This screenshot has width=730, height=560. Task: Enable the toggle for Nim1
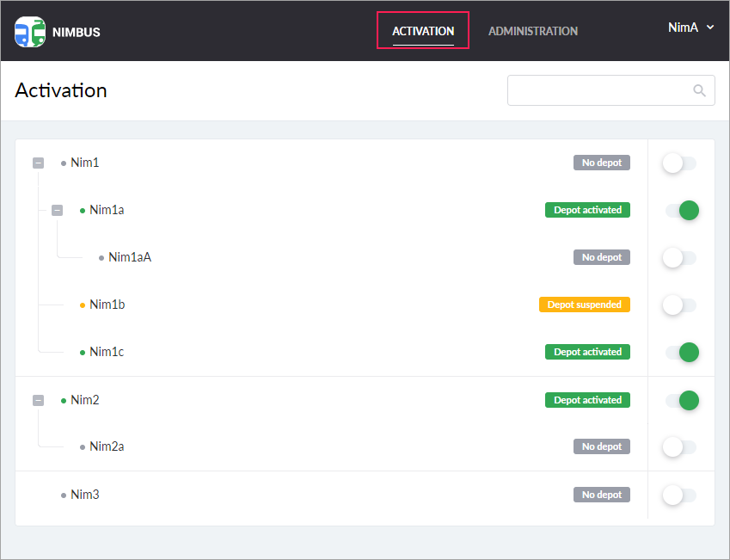pos(679,163)
